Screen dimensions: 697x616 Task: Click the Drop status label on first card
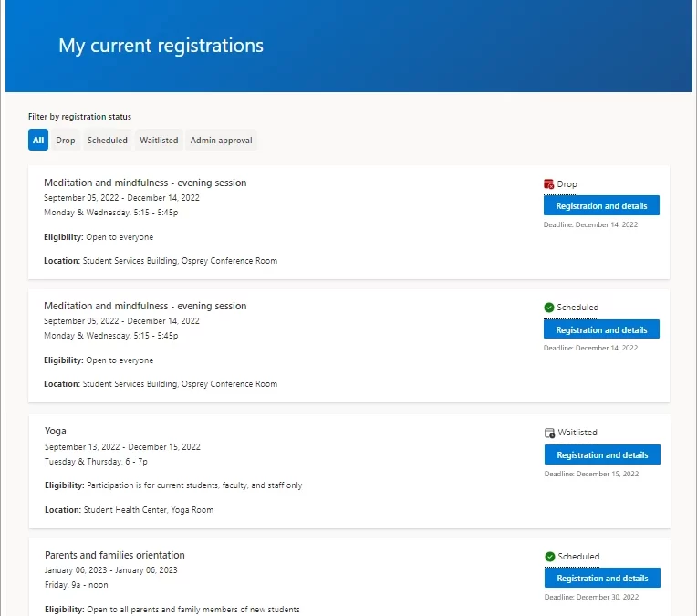[567, 184]
